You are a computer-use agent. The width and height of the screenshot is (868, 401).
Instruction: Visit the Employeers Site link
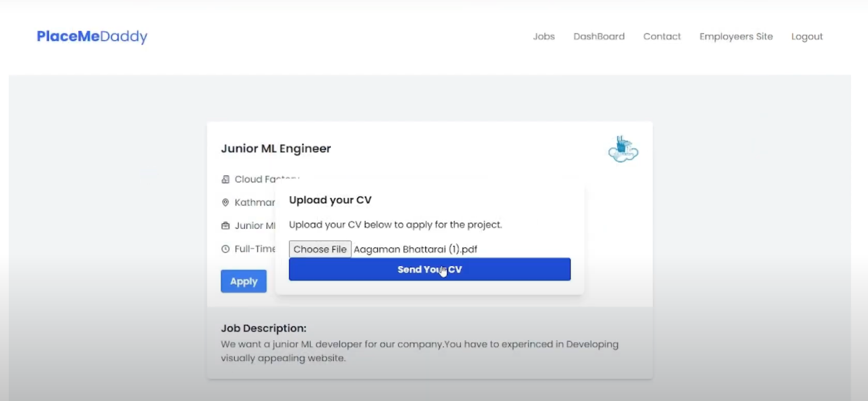(736, 37)
